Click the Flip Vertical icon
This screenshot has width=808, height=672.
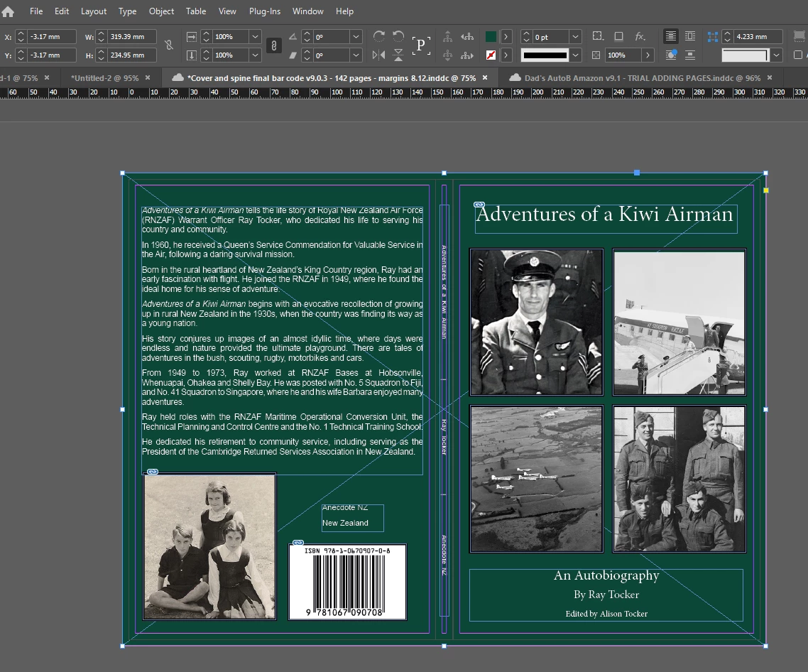[x=398, y=55]
